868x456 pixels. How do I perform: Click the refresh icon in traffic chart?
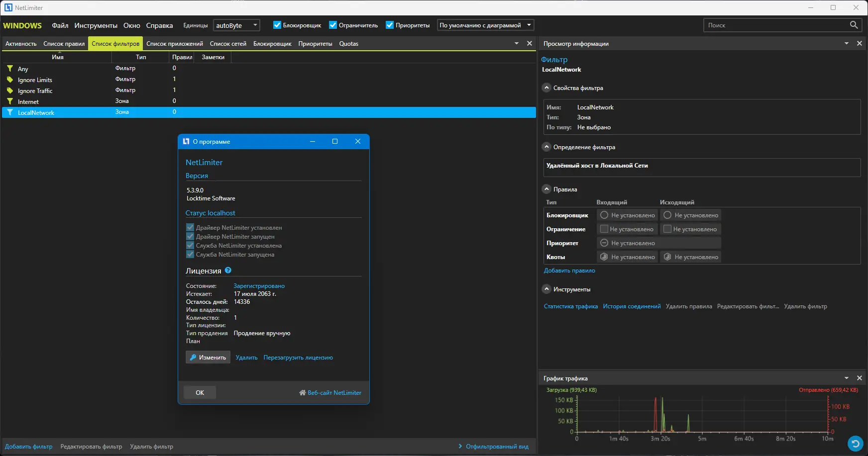pos(855,443)
